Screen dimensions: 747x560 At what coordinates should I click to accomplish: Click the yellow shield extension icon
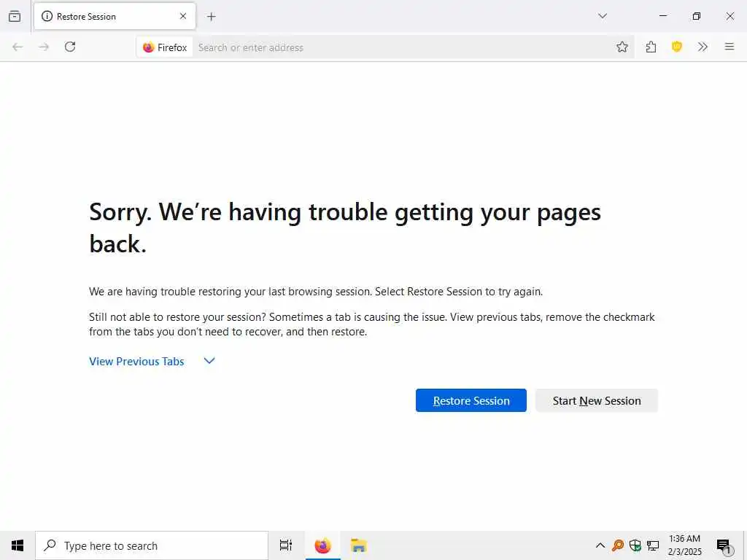(676, 47)
